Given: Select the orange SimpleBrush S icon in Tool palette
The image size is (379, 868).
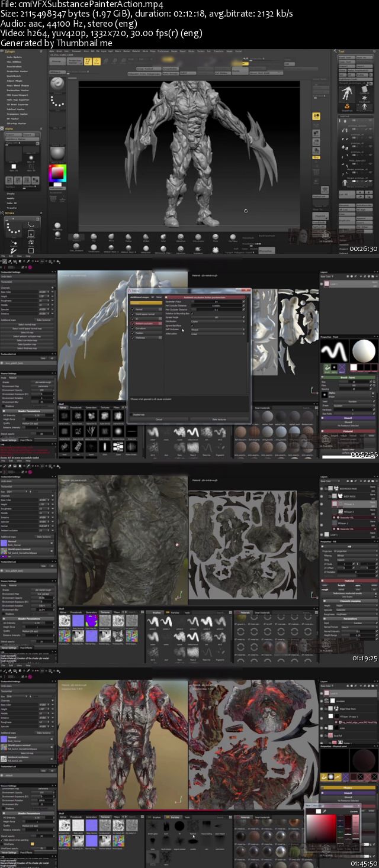Looking at the screenshot, I should click(x=347, y=107).
